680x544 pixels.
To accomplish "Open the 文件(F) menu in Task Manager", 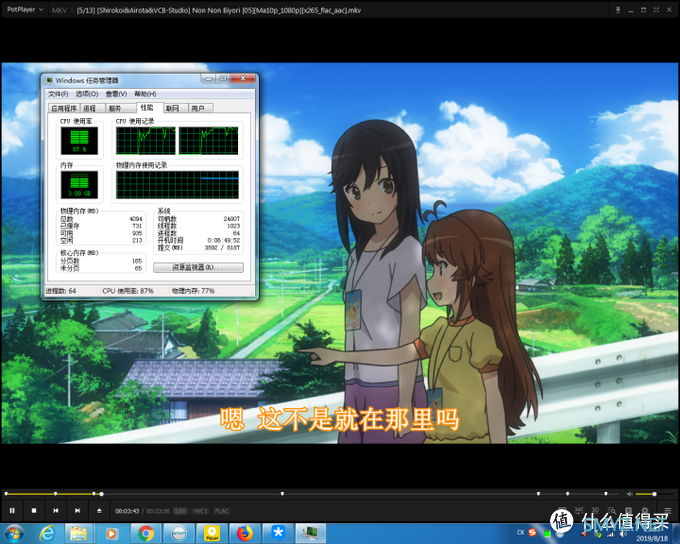I will [x=58, y=94].
